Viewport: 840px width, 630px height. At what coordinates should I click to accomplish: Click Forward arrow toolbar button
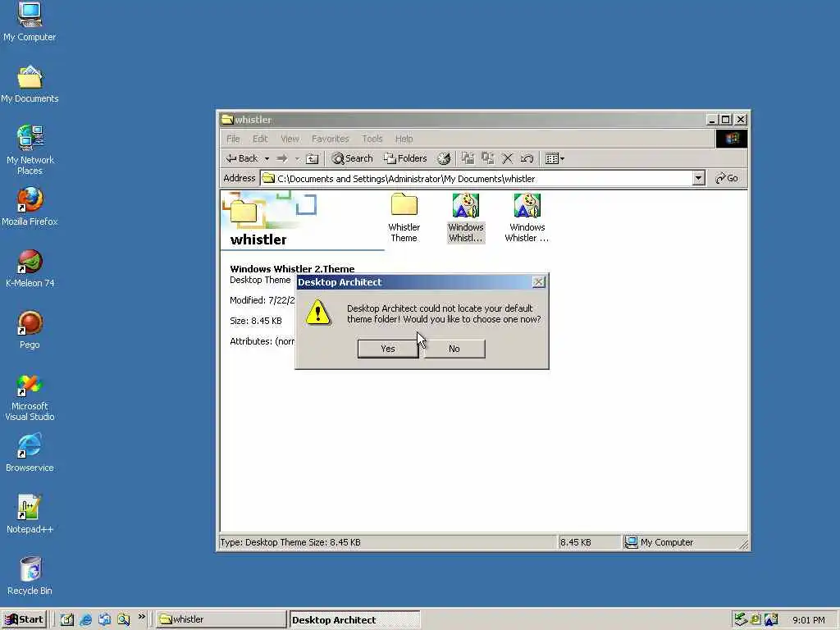tap(282, 158)
